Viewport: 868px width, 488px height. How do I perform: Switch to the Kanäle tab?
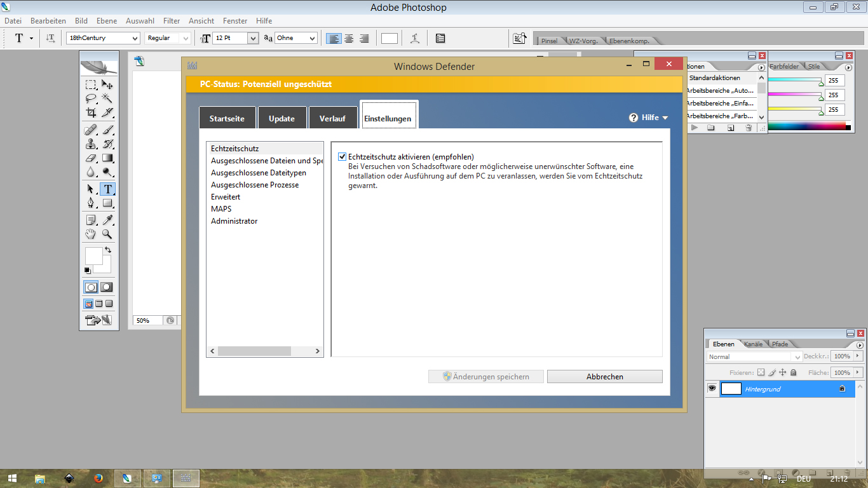coord(754,344)
